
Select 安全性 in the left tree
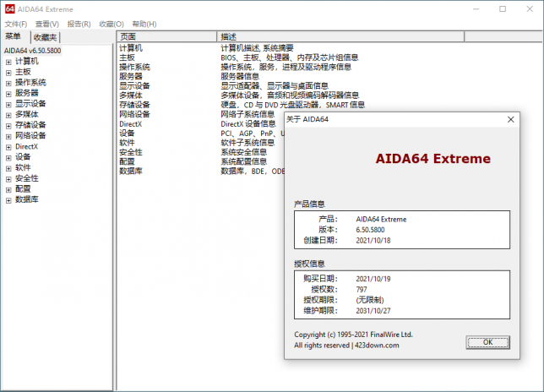(x=27, y=178)
